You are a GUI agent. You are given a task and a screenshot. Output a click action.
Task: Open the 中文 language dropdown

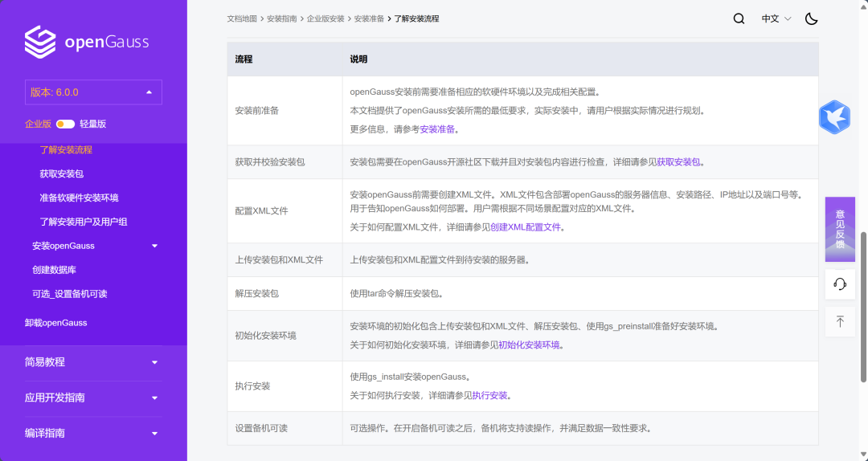pyautogui.click(x=776, y=18)
